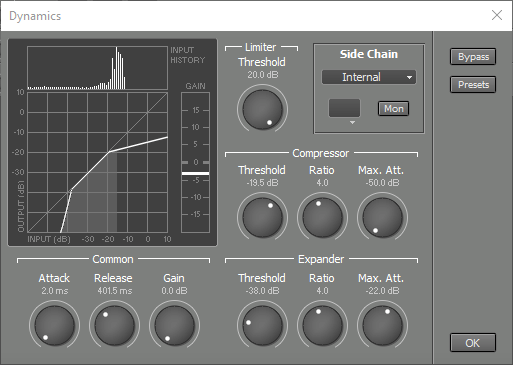Expand the small arrow under side chain box
Screen dimensions: 513x365
pos(352,123)
